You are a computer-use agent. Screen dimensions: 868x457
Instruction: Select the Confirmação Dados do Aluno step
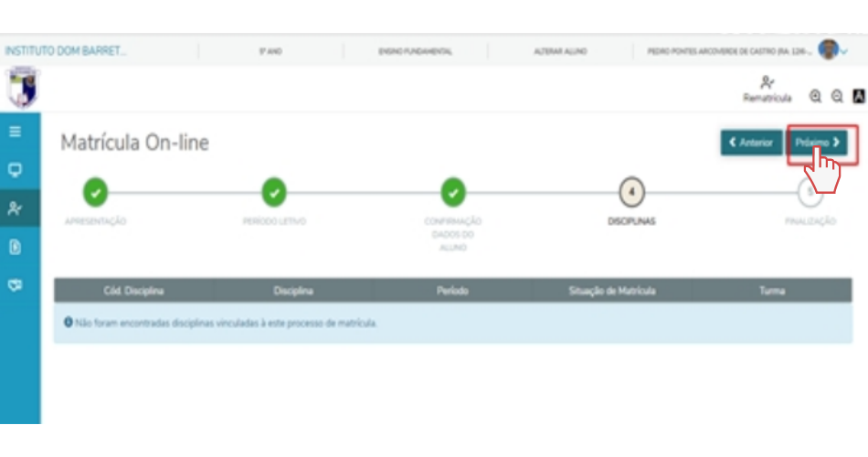coord(453,192)
